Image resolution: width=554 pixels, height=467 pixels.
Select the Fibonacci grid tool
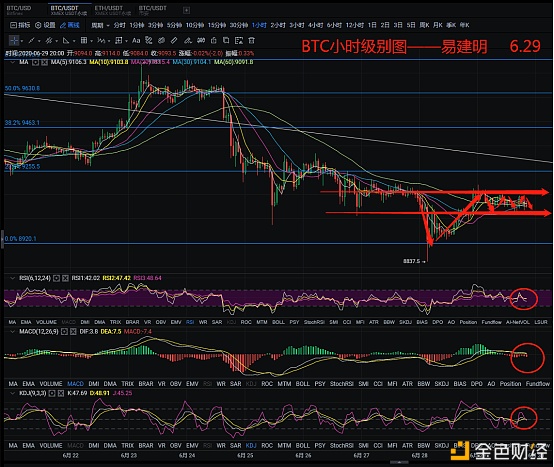click(84, 40)
